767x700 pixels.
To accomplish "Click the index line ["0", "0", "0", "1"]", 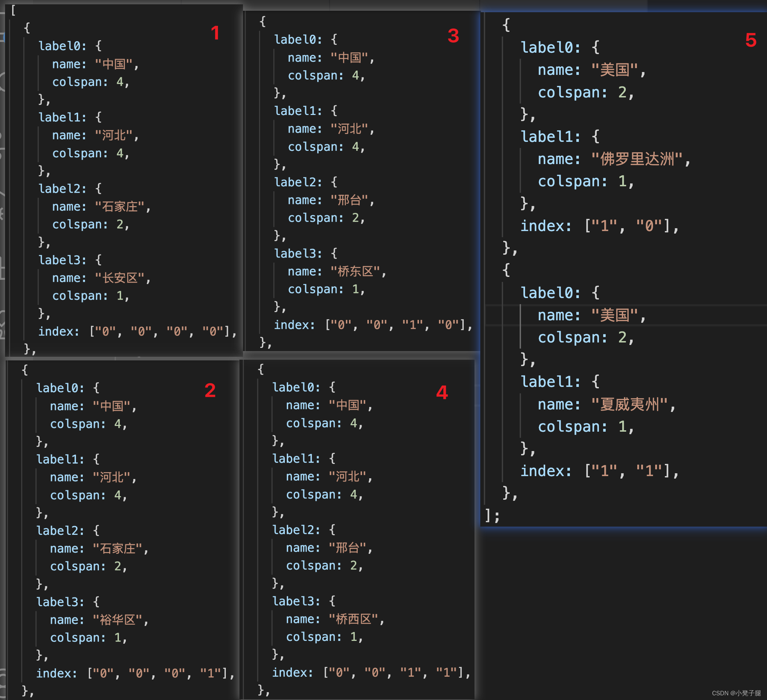I will point(135,673).
